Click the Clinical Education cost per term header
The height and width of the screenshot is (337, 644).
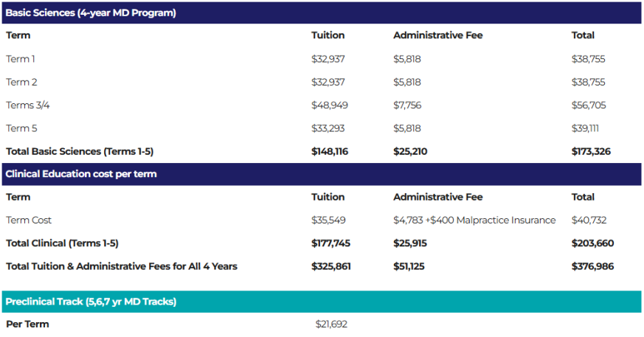pyautogui.click(x=322, y=174)
